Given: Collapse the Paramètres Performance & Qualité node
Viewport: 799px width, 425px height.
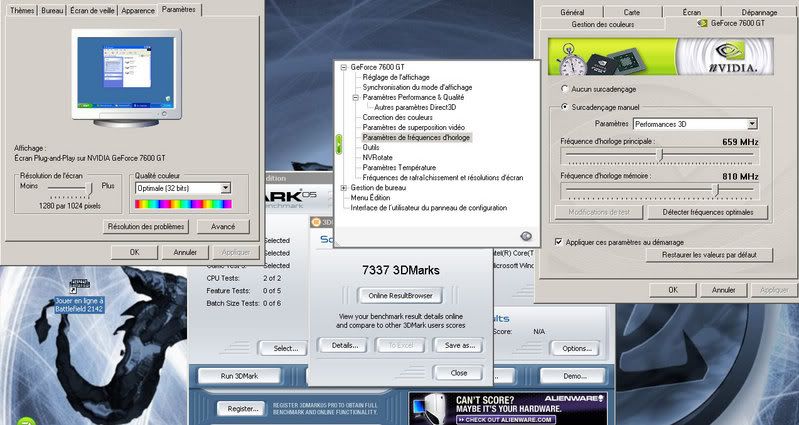Looking at the screenshot, I should tap(356, 97).
